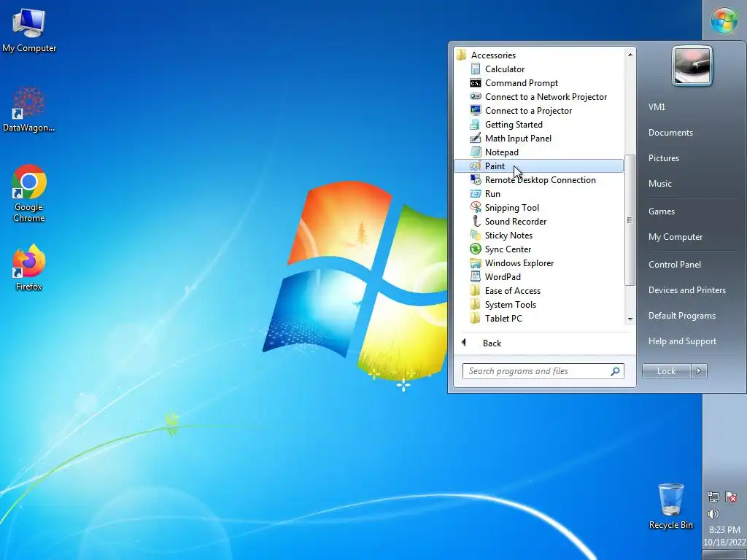Expand the Ease of Access folder
The width and height of the screenshot is (747, 560).
tap(538, 290)
